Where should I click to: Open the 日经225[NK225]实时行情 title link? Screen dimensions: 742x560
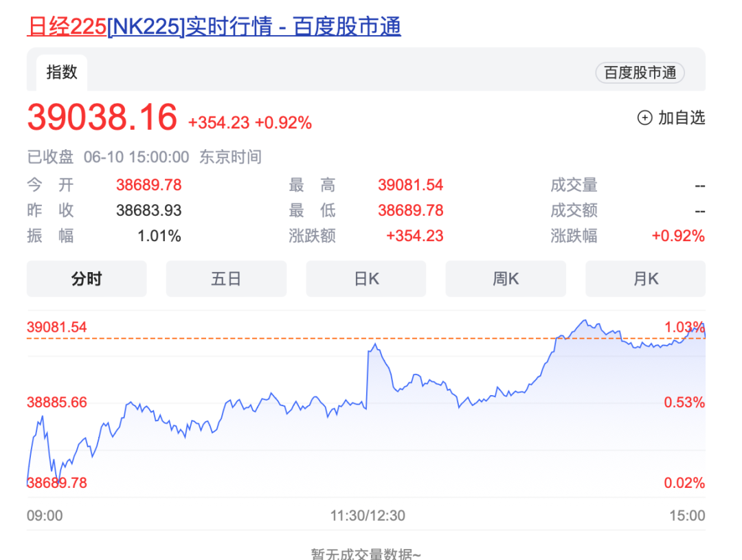(214, 26)
